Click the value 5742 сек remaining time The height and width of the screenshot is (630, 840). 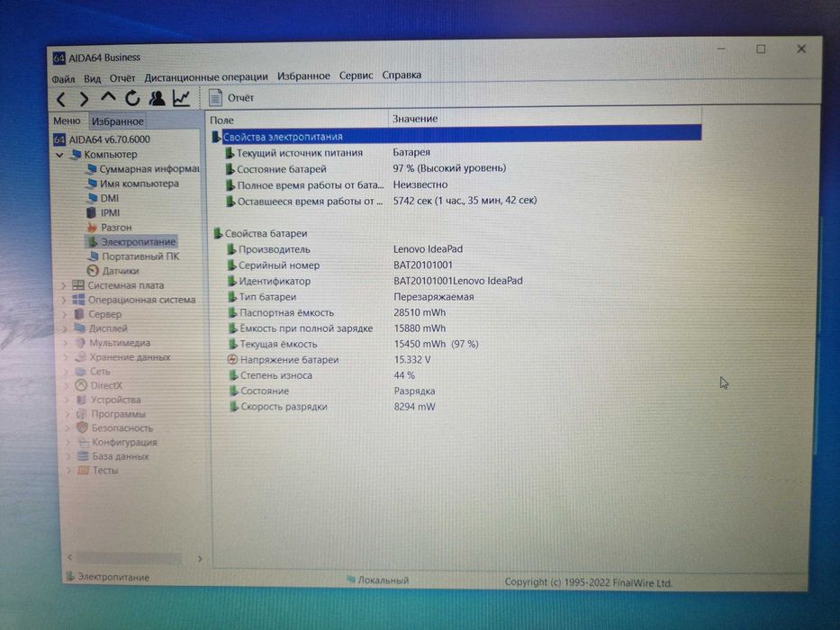[465, 201]
